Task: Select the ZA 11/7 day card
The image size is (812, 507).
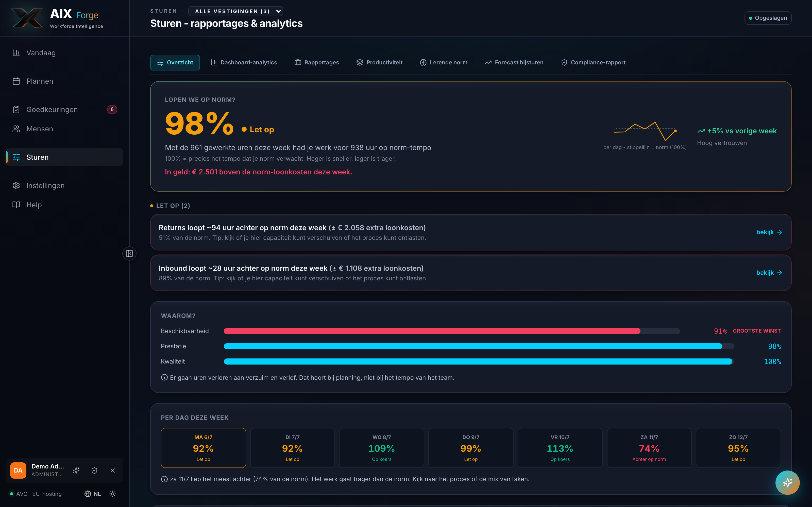Action: (649, 448)
